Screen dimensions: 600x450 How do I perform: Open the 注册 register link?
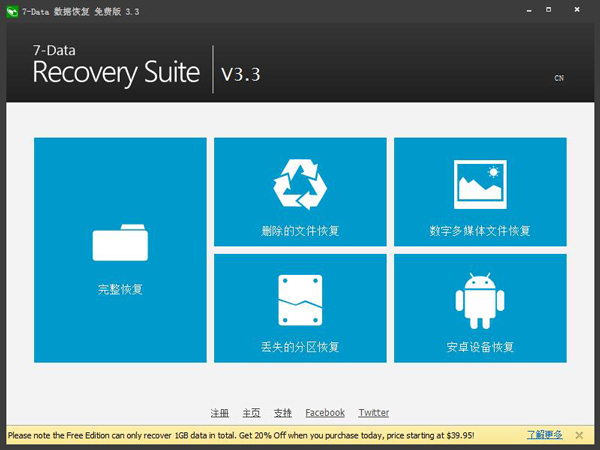pyautogui.click(x=220, y=413)
